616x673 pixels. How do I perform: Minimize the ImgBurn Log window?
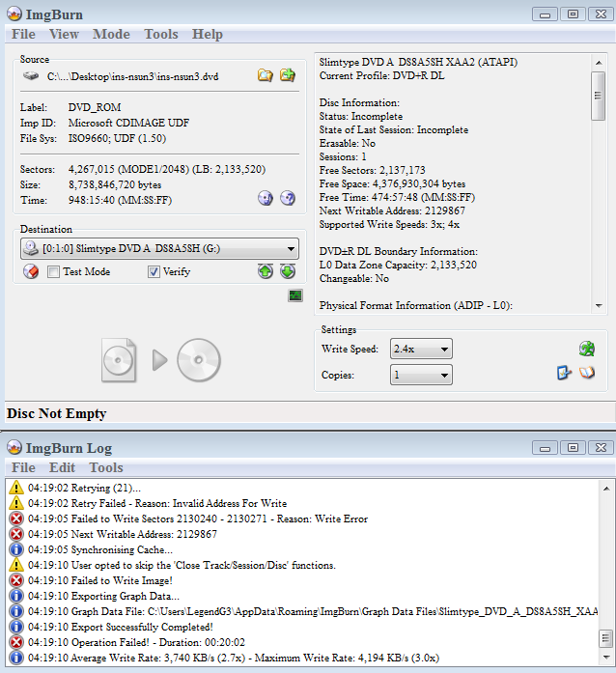(x=545, y=448)
